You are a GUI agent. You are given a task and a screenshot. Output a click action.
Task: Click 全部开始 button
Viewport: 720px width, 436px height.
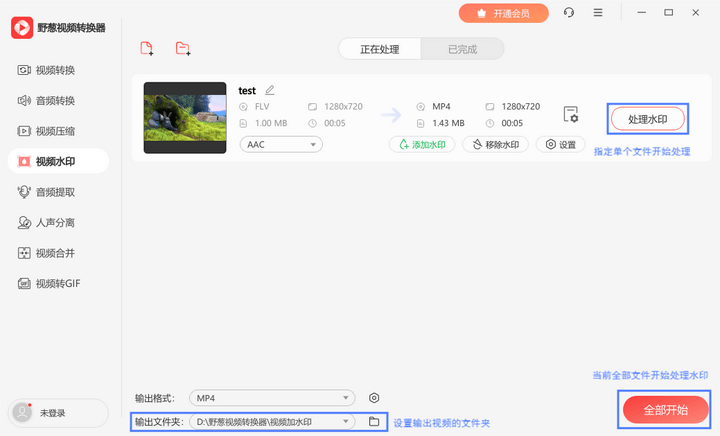click(665, 409)
